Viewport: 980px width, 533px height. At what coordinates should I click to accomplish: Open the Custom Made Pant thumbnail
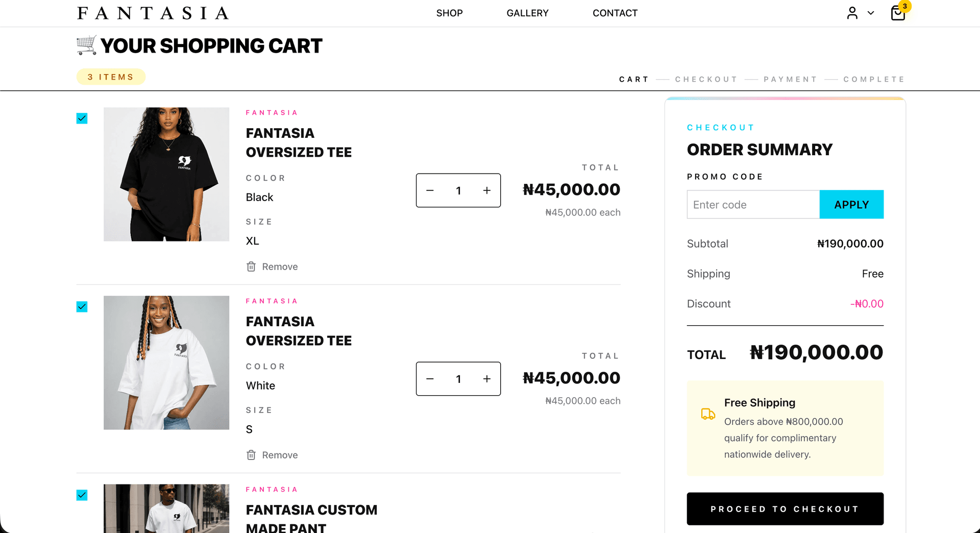tap(166, 508)
